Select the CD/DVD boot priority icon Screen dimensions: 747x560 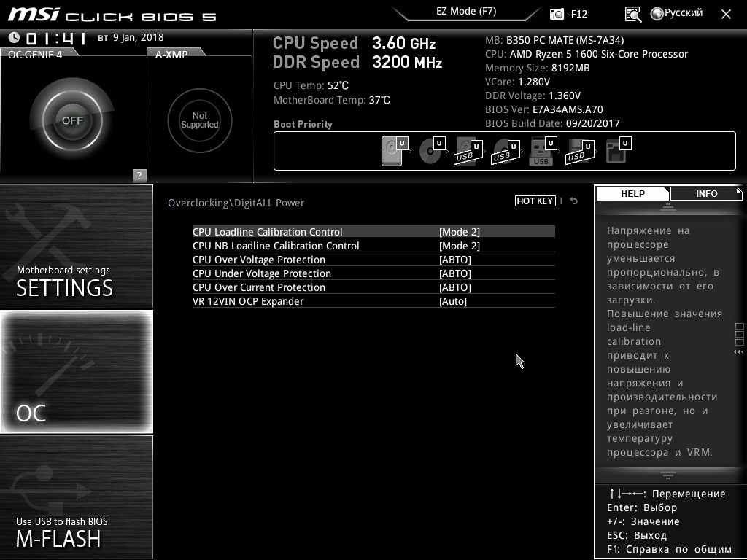[x=432, y=151]
